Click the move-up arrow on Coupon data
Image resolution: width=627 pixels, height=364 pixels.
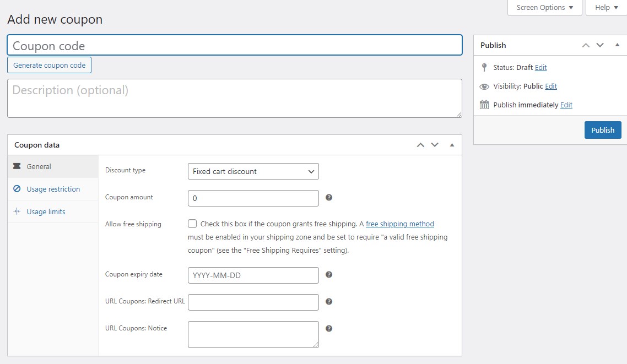point(420,144)
